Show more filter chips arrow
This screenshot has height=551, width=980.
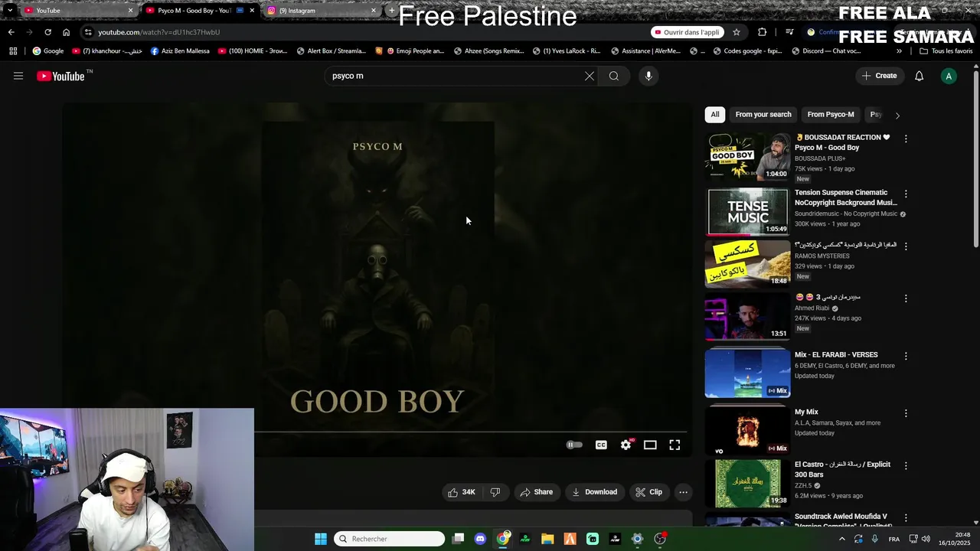pos(897,116)
